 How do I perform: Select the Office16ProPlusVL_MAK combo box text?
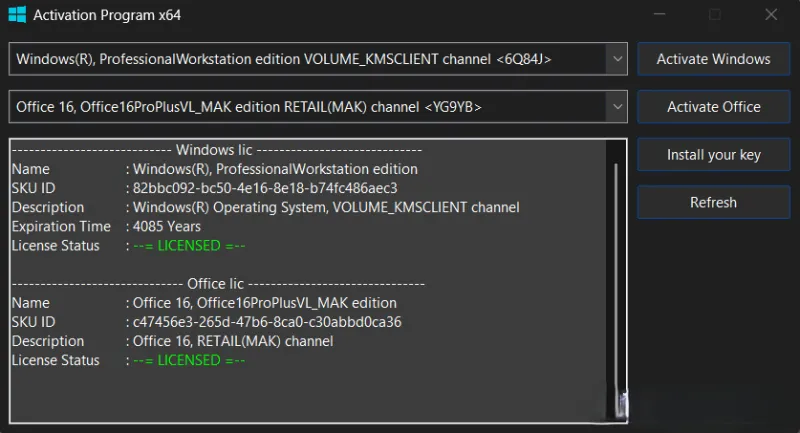(x=248, y=107)
